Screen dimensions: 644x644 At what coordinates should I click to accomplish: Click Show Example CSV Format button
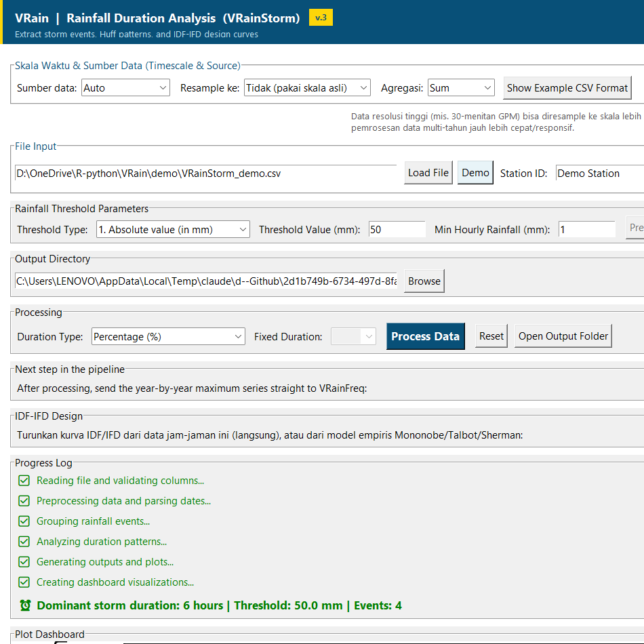tap(567, 88)
